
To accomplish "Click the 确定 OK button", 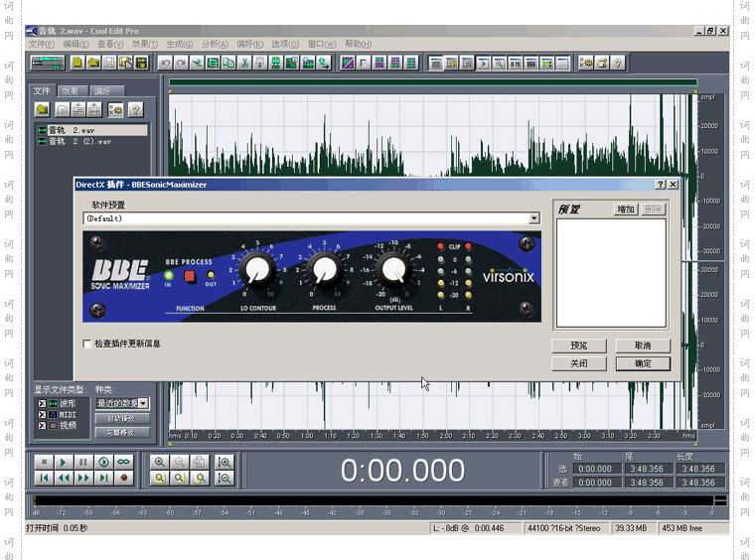I will [643, 363].
